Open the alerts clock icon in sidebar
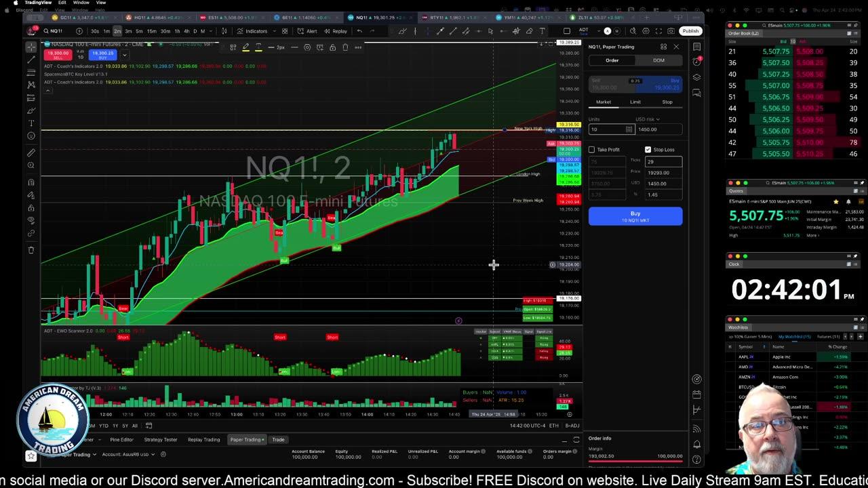 (x=696, y=62)
